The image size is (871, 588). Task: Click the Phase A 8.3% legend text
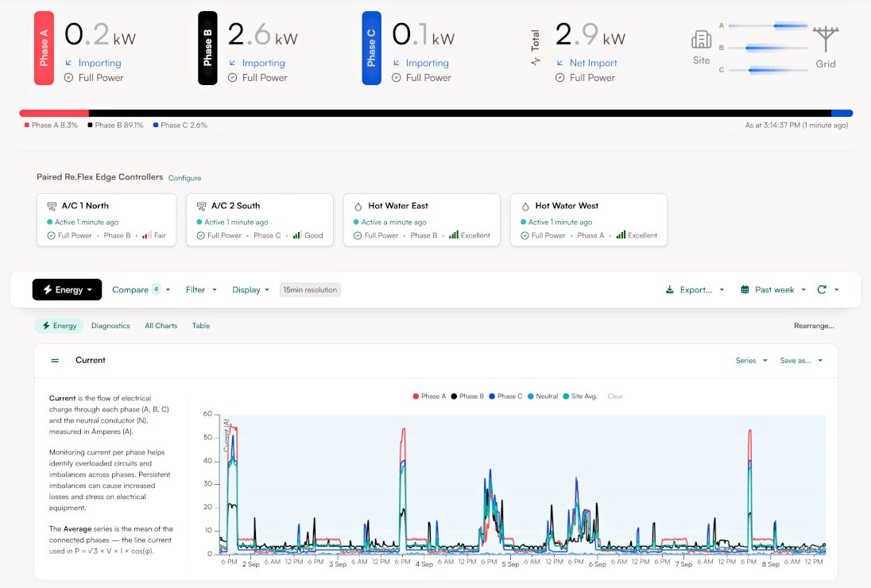tap(54, 126)
